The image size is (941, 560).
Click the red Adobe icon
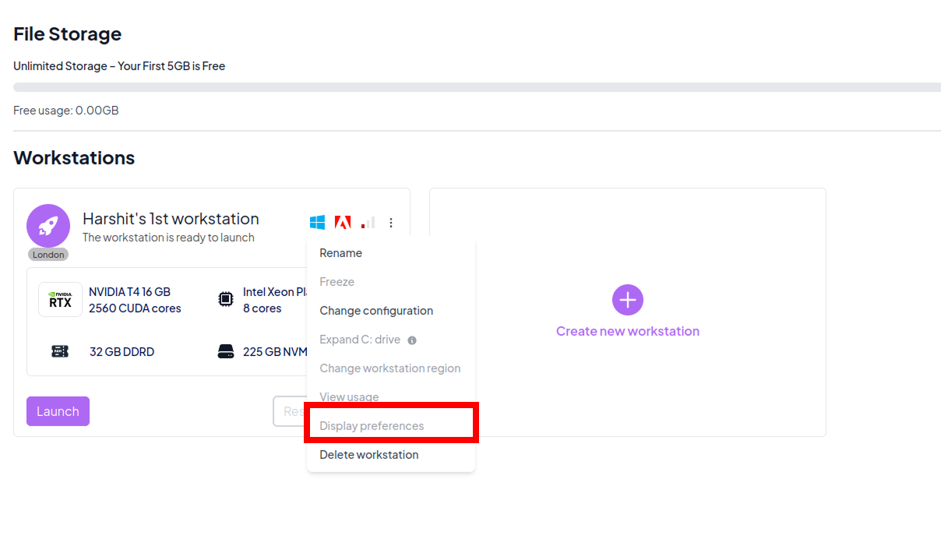pyautogui.click(x=342, y=223)
